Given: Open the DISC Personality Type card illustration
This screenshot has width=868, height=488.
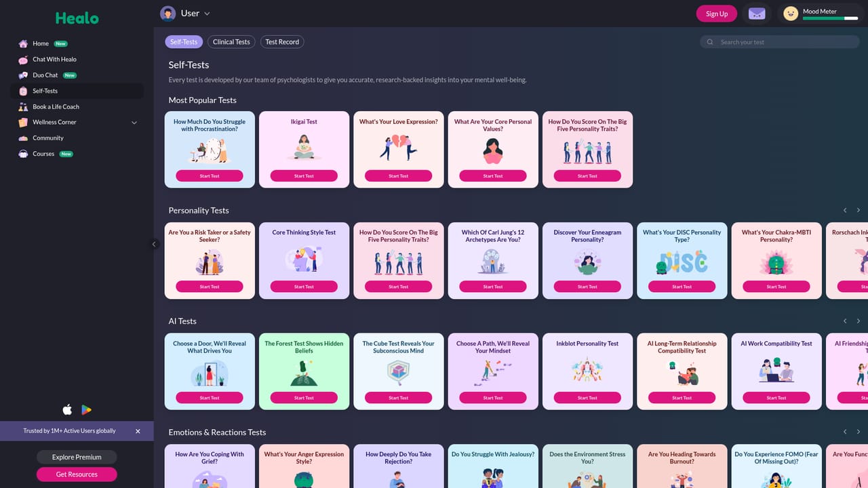Looking at the screenshot, I should pos(682,262).
